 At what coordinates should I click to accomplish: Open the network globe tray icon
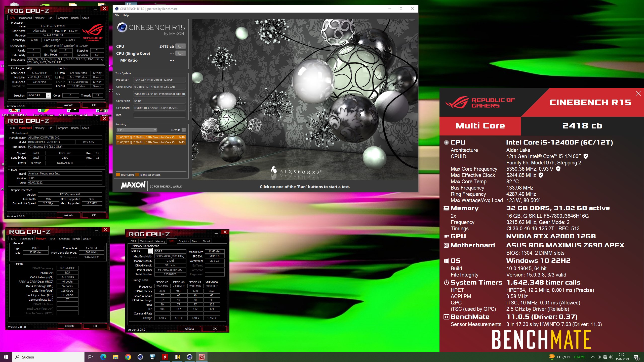pyautogui.click(x=605, y=357)
